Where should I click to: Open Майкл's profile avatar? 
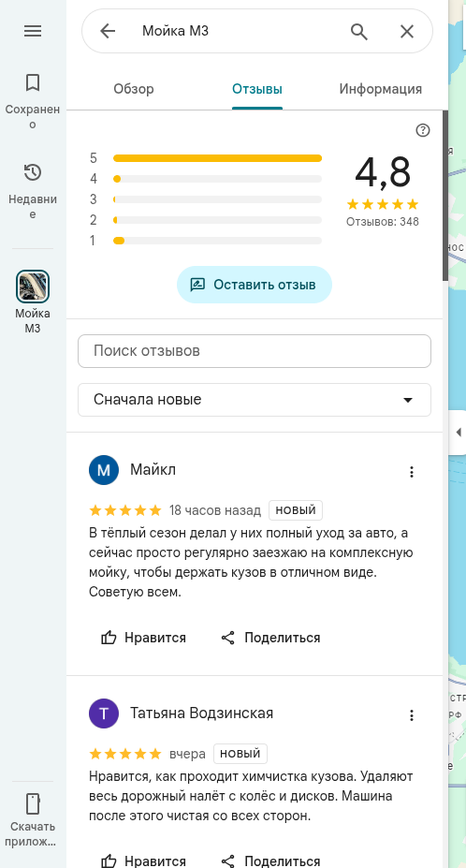[104, 471]
